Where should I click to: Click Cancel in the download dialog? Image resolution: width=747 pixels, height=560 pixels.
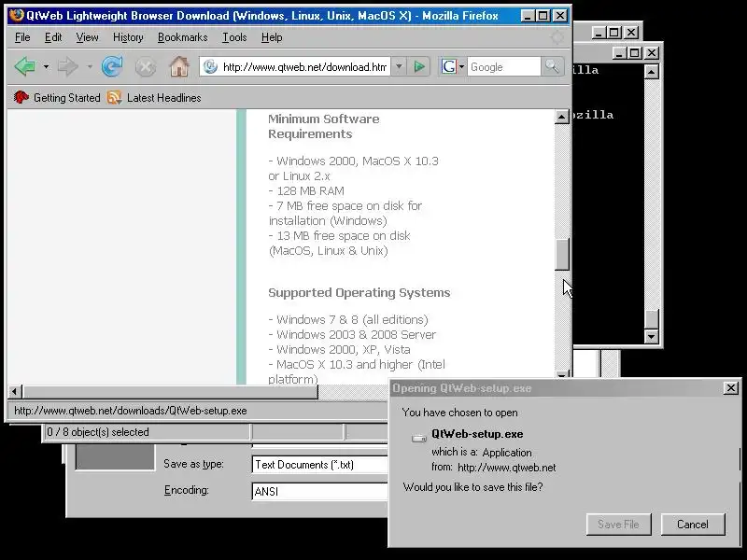coord(693,525)
